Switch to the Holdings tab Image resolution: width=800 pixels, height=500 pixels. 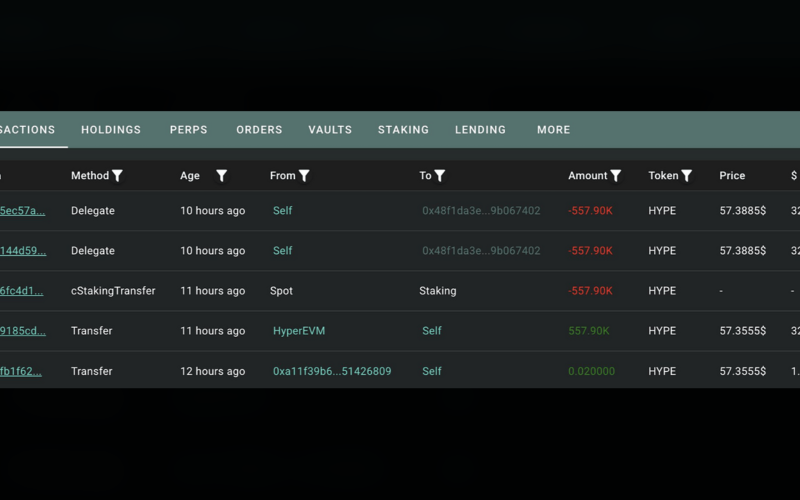111,130
